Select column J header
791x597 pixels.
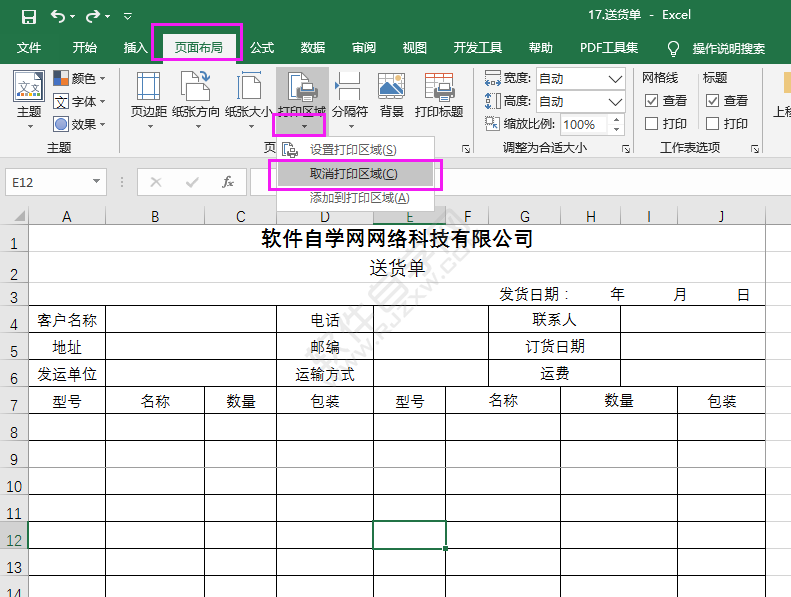click(721, 216)
